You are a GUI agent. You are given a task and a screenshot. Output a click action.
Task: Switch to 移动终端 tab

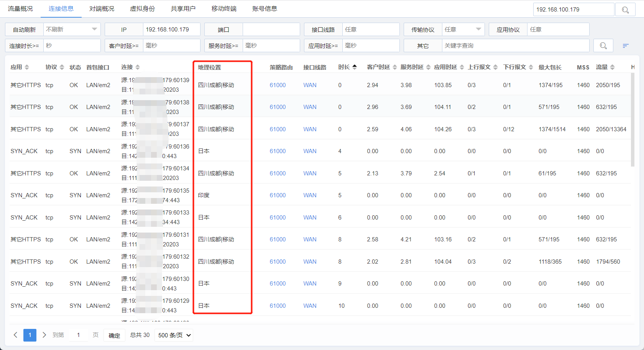pos(224,8)
